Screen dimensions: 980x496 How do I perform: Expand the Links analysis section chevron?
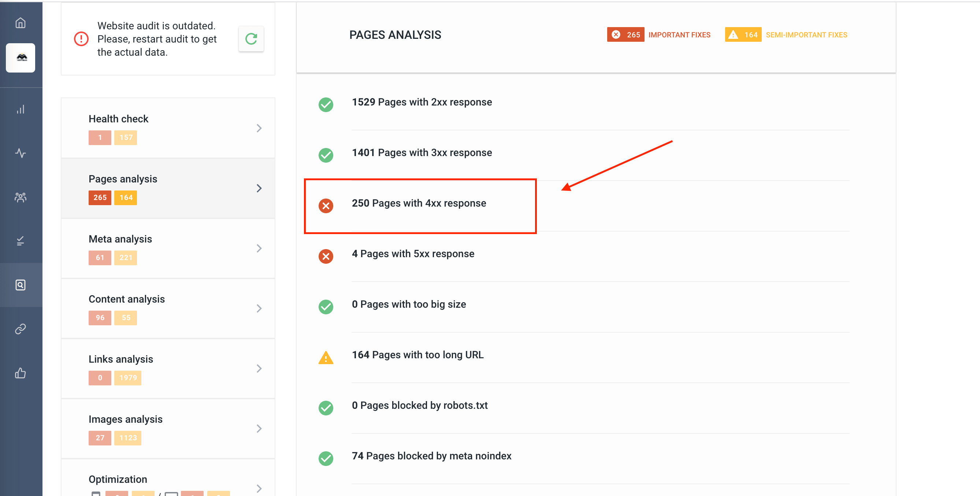[259, 369]
